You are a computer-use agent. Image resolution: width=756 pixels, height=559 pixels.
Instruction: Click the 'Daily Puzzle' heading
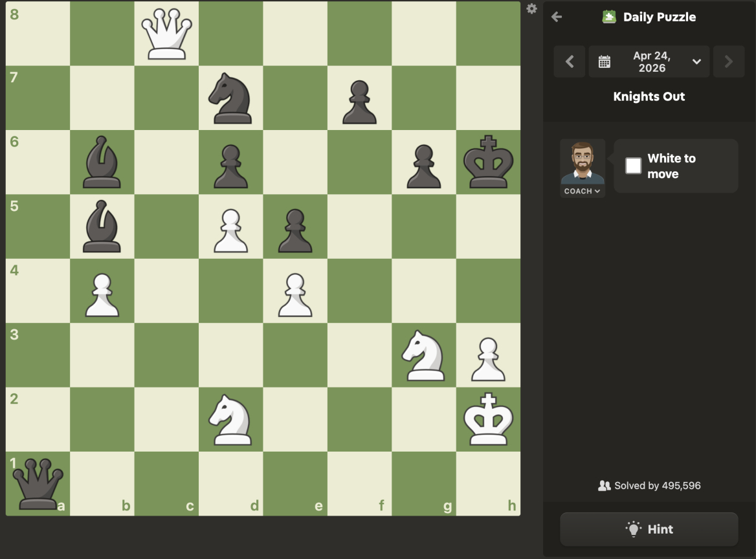pyautogui.click(x=659, y=17)
